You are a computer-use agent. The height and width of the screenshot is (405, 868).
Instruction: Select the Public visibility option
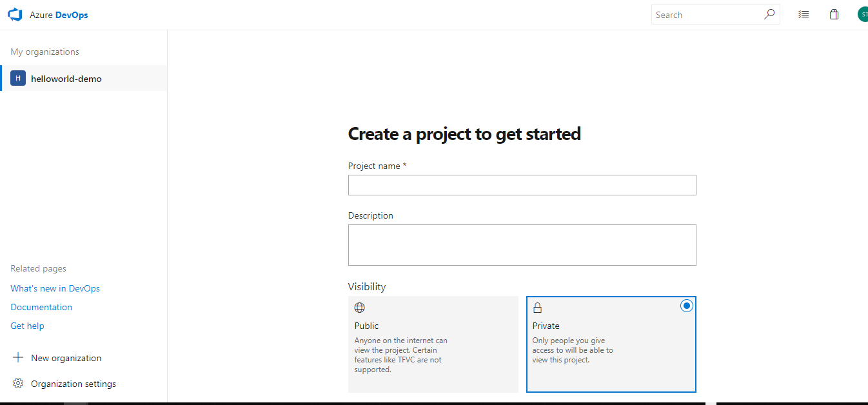pos(433,344)
